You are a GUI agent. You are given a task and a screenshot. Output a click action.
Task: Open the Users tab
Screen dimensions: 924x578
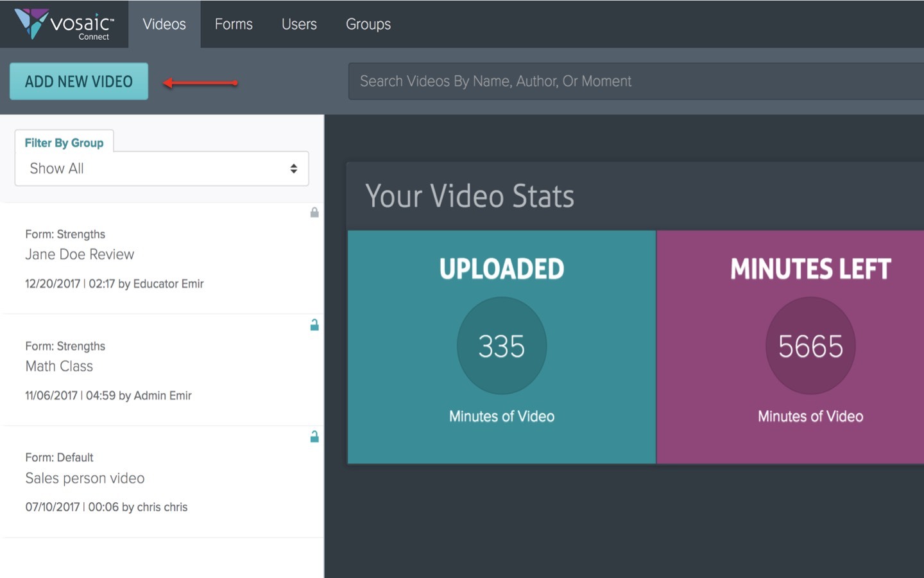[299, 24]
